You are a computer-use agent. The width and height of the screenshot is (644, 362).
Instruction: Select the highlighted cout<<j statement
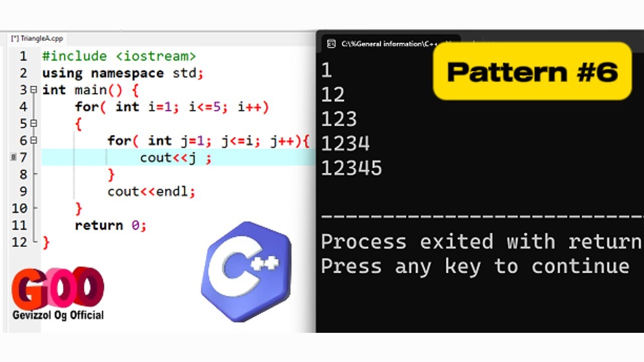pos(176,157)
